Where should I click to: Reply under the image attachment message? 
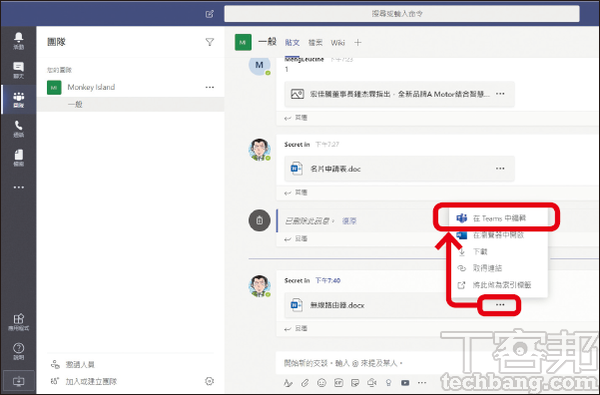point(296,118)
